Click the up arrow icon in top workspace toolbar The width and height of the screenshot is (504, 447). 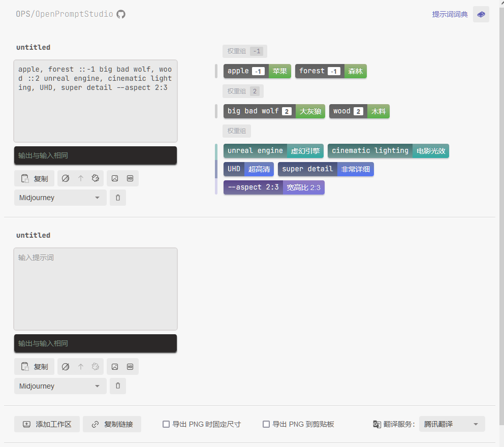(x=79, y=178)
